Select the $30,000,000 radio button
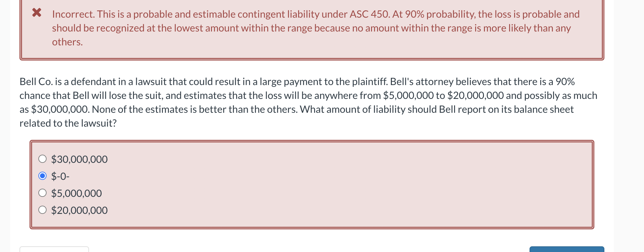 pos(43,159)
